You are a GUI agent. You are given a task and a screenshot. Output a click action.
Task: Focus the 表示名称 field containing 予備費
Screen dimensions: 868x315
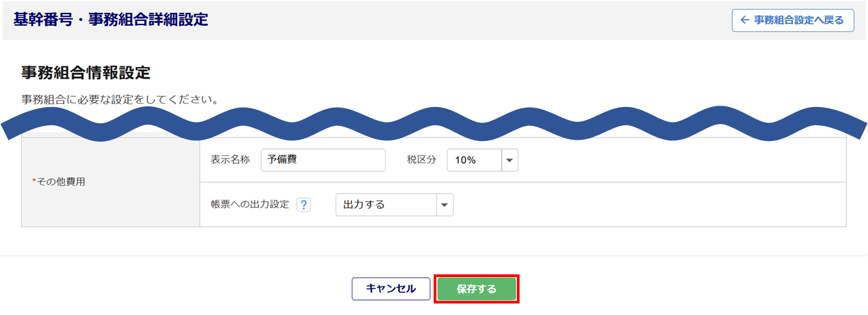322,161
